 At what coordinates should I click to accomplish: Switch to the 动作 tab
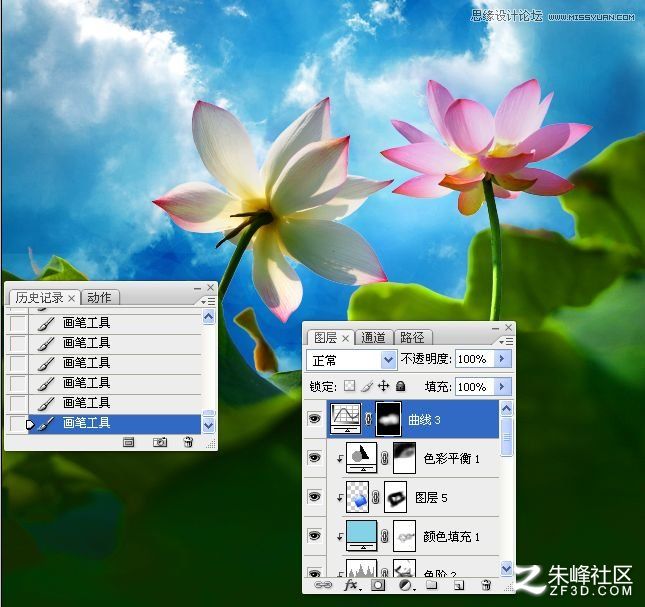[x=100, y=297]
